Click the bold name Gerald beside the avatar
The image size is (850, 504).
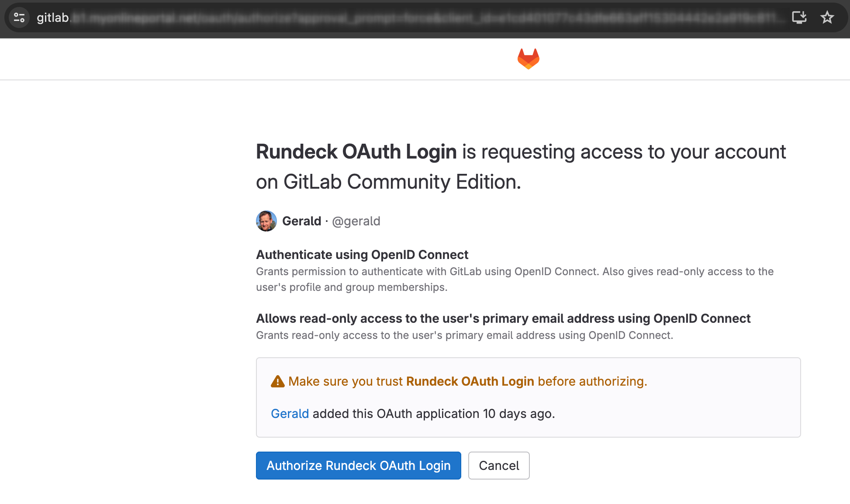click(302, 221)
